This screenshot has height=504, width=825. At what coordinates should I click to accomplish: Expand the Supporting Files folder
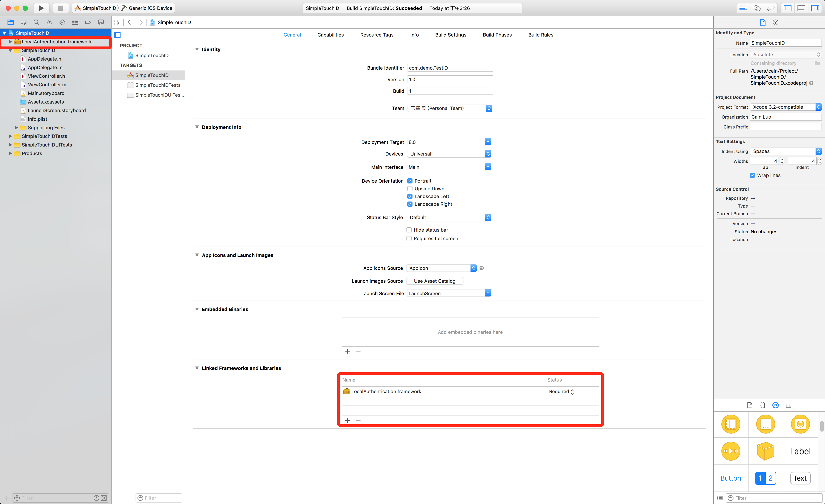16,128
